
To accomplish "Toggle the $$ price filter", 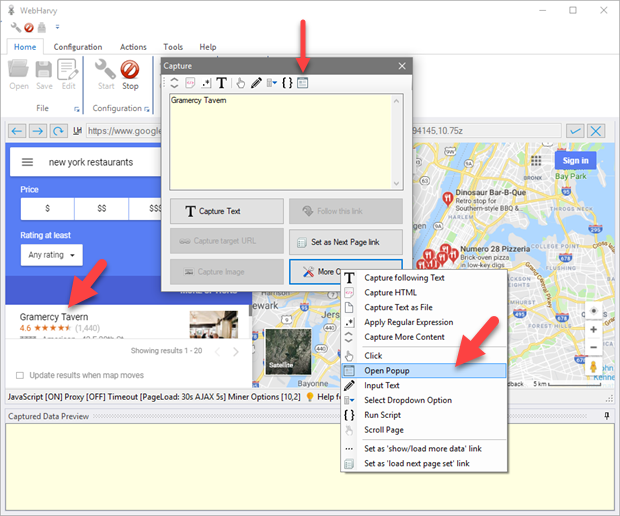I will [101, 208].
